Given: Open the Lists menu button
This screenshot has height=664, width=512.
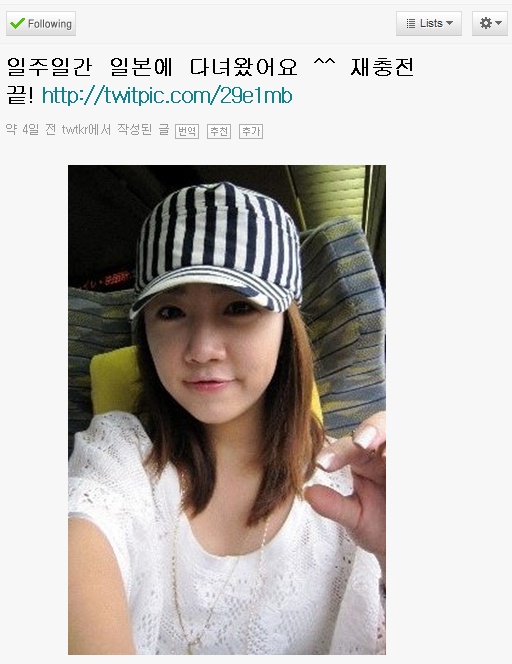Looking at the screenshot, I should tap(429, 23).
